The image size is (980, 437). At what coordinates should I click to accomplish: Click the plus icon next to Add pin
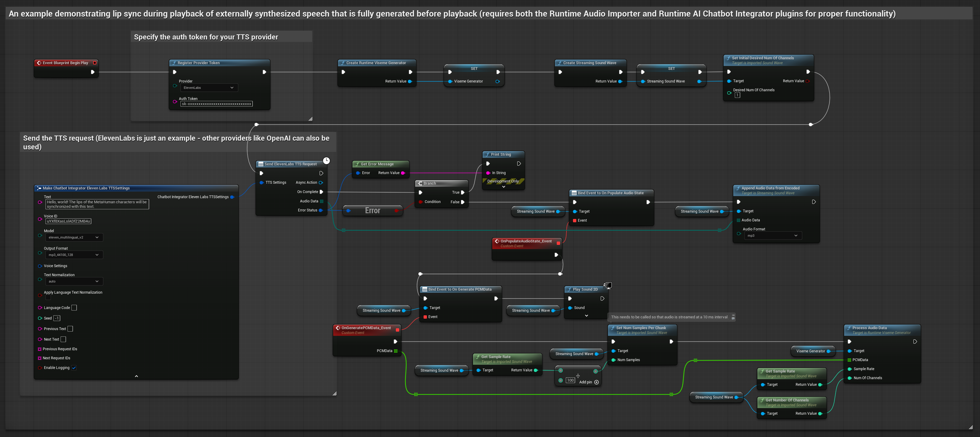596,382
